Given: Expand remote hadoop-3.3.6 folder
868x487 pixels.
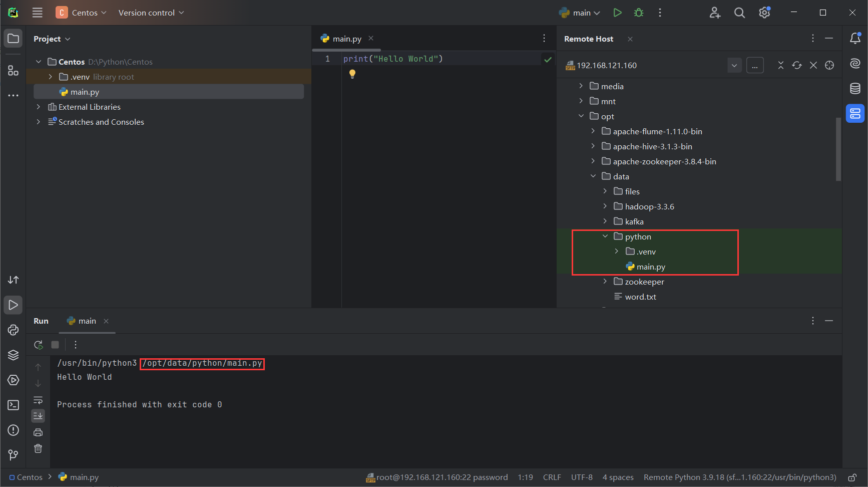Looking at the screenshot, I should pyautogui.click(x=605, y=206).
